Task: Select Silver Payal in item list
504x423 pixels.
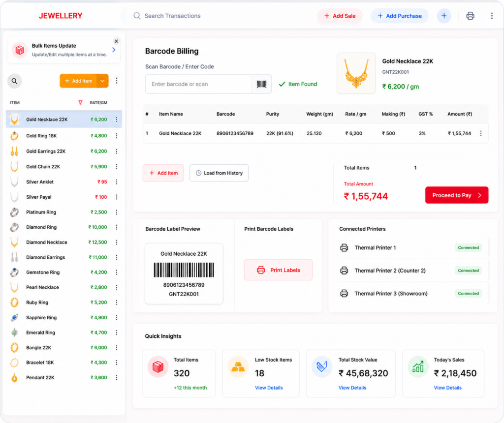Action: click(x=64, y=197)
